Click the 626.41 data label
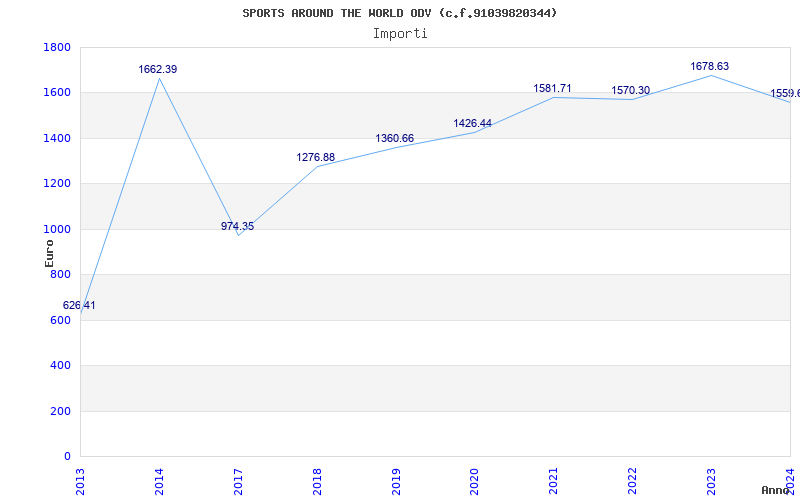The image size is (800, 500). (79, 306)
